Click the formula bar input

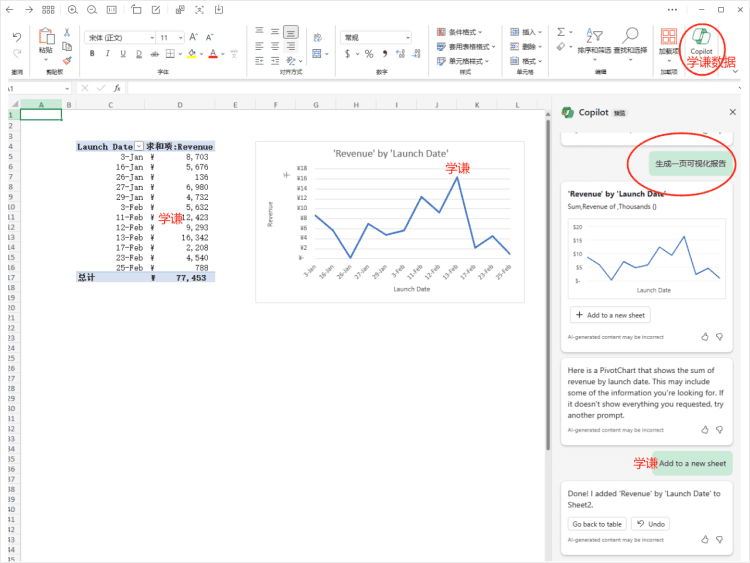pyautogui.click(x=433, y=88)
